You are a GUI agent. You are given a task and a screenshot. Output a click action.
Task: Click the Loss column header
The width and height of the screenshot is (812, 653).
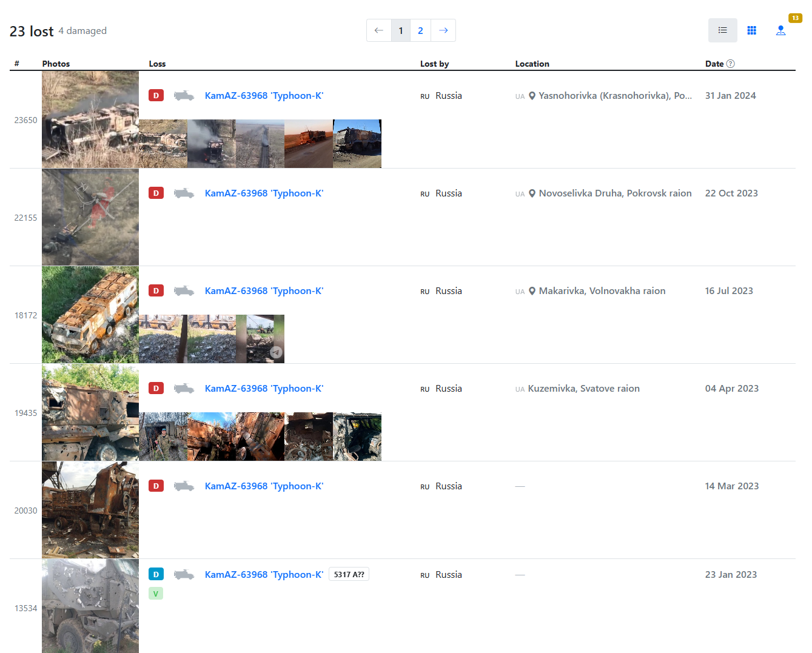pyautogui.click(x=157, y=64)
